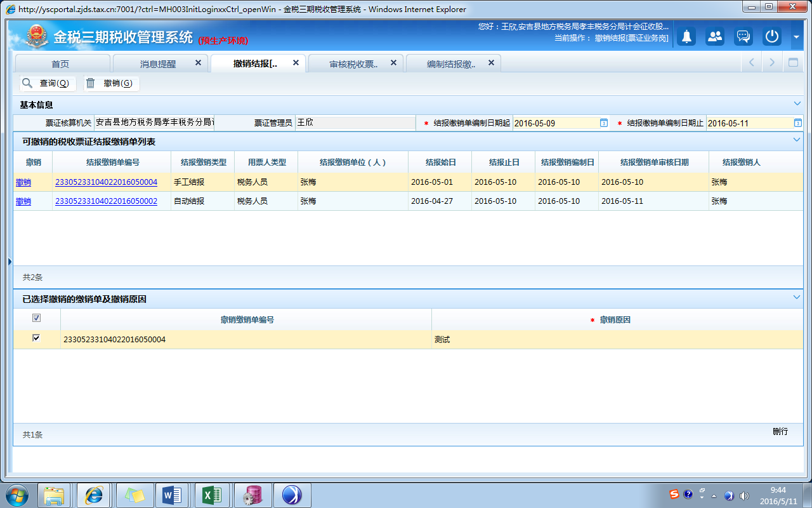Open calendar for 结报缴销单编制日期止
The width and height of the screenshot is (812, 508).
(797, 123)
